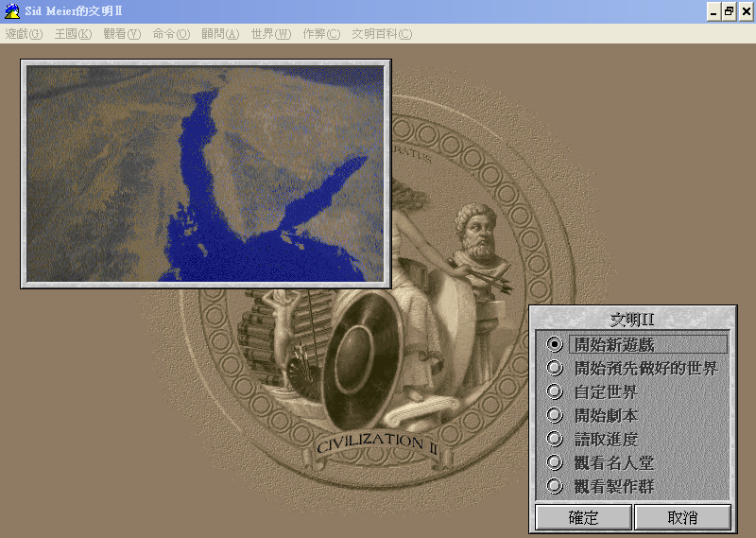Click the Civilization II title bar app icon

pos(12,10)
